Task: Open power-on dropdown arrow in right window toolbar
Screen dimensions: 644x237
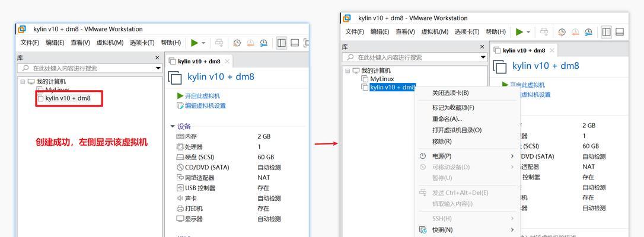Action: coord(528,33)
